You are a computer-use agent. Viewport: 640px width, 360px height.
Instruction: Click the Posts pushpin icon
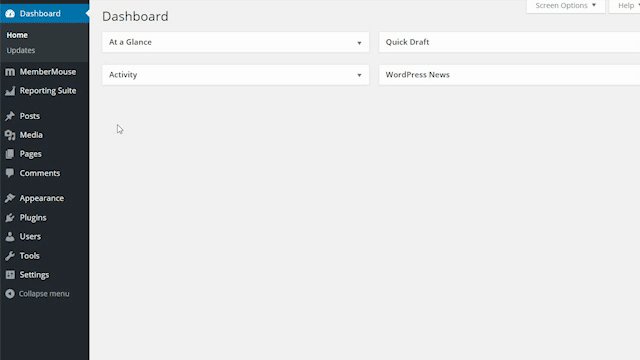(x=10, y=116)
